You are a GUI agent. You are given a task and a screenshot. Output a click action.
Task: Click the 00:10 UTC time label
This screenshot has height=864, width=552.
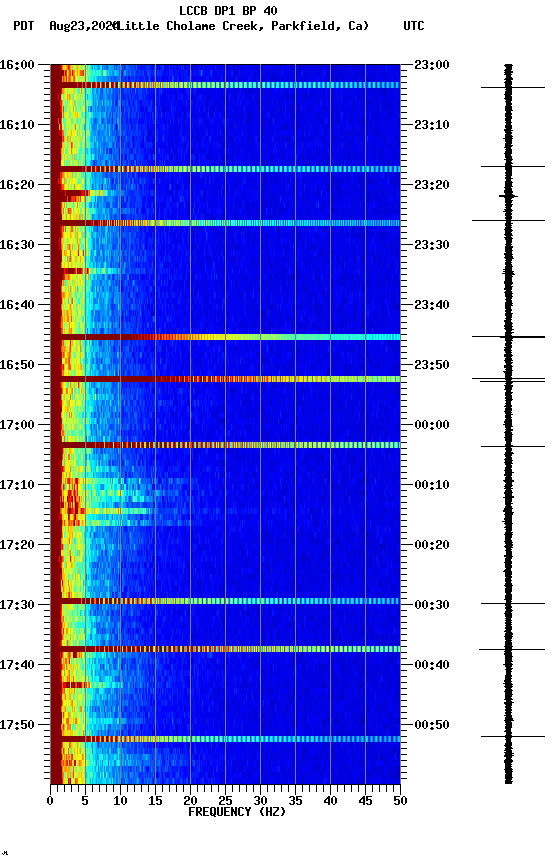432,485
